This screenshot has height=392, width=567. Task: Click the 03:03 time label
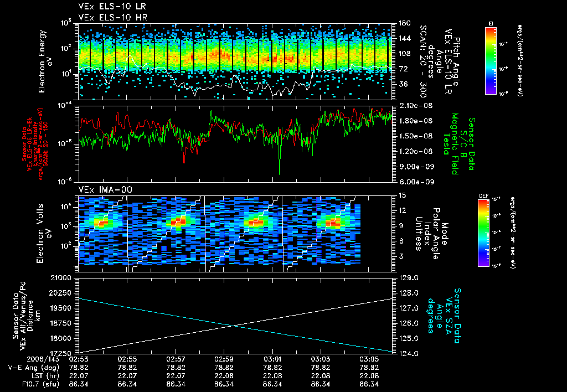[321, 359]
